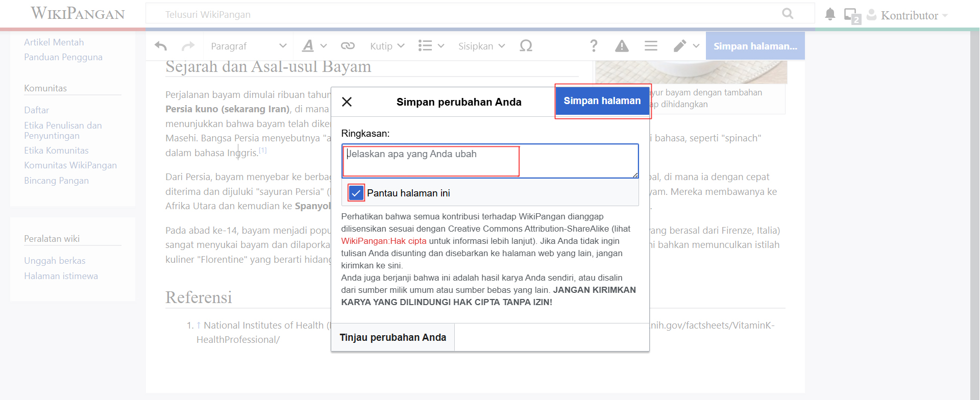Click the undo arrow icon
Image resolution: width=980 pixels, height=400 pixels.
tap(161, 46)
